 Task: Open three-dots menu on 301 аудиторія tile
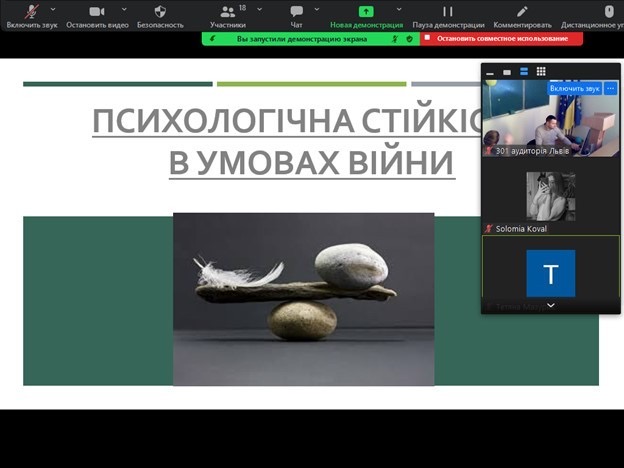coord(610,89)
